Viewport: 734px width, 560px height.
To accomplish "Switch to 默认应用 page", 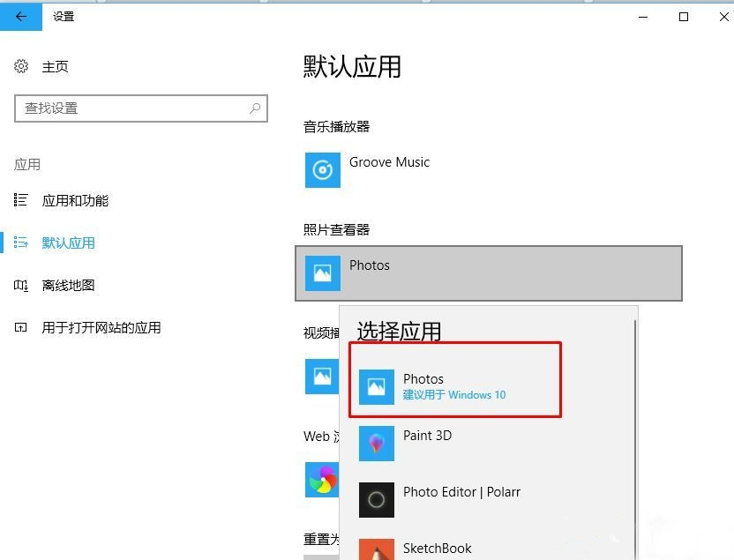I will pyautogui.click(x=68, y=243).
